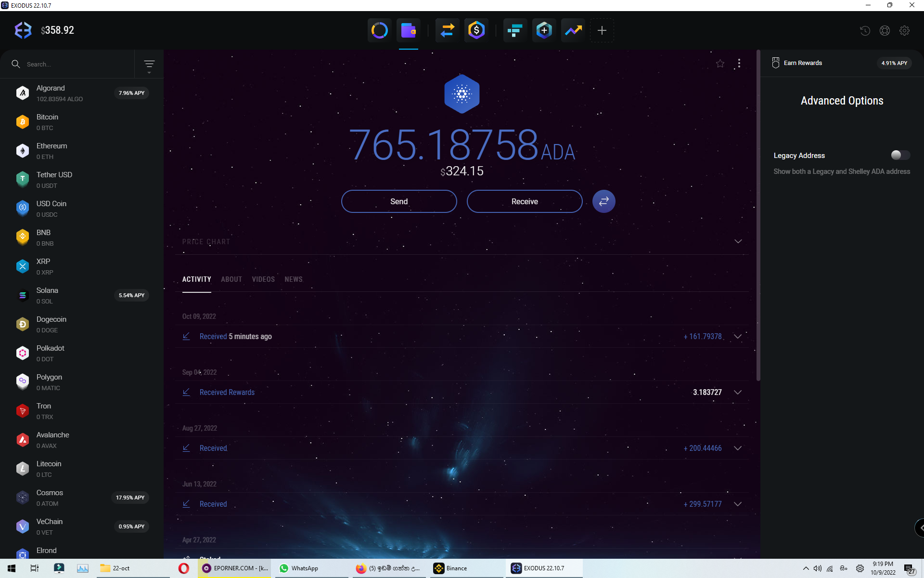Screen dimensions: 924x578
Task: Show hidden tray icons chevron
Action: pyautogui.click(x=806, y=568)
